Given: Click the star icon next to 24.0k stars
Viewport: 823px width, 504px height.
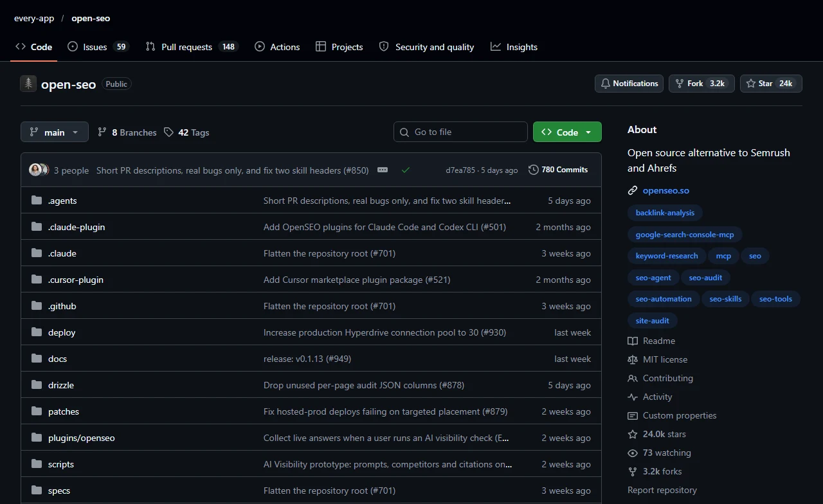Looking at the screenshot, I should click(633, 434).
